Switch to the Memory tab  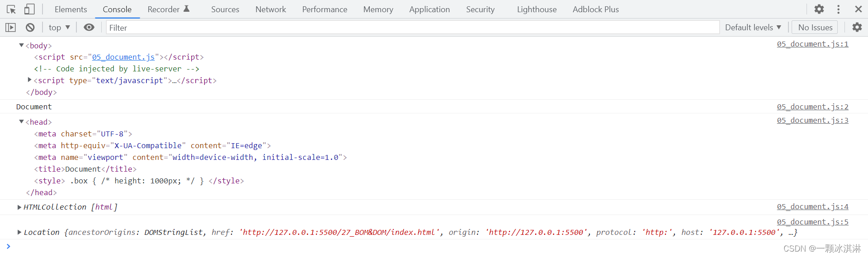coord(378,9)
